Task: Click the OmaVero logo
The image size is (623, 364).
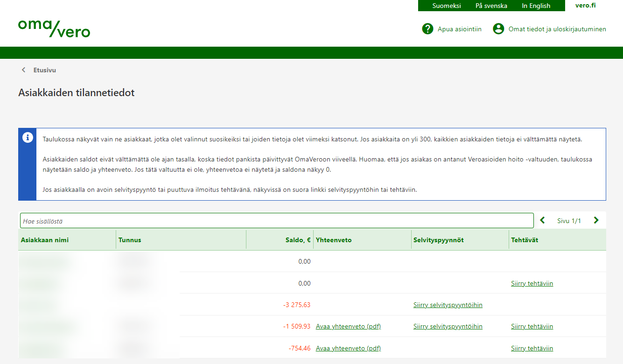Action: pos(54,28)
